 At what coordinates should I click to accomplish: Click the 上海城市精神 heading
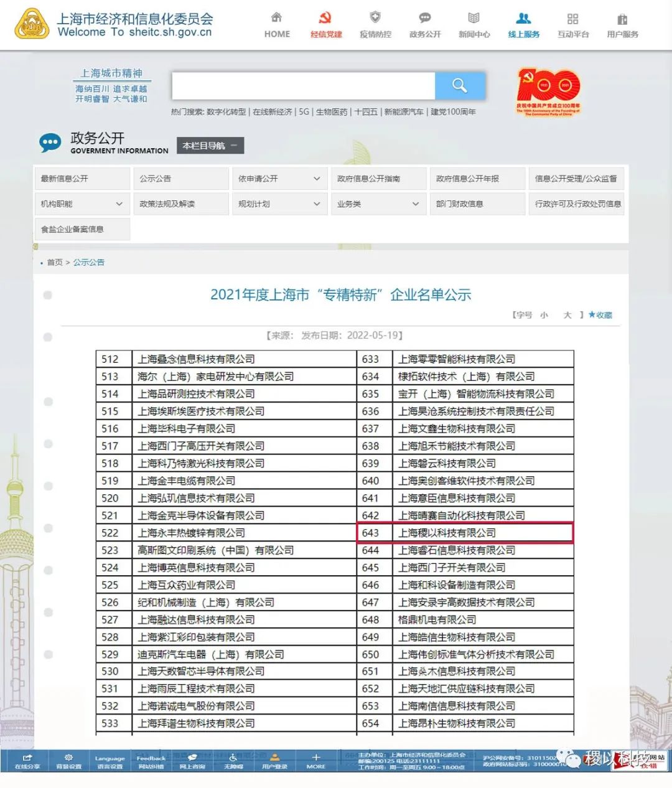click(x=111, y=73)
